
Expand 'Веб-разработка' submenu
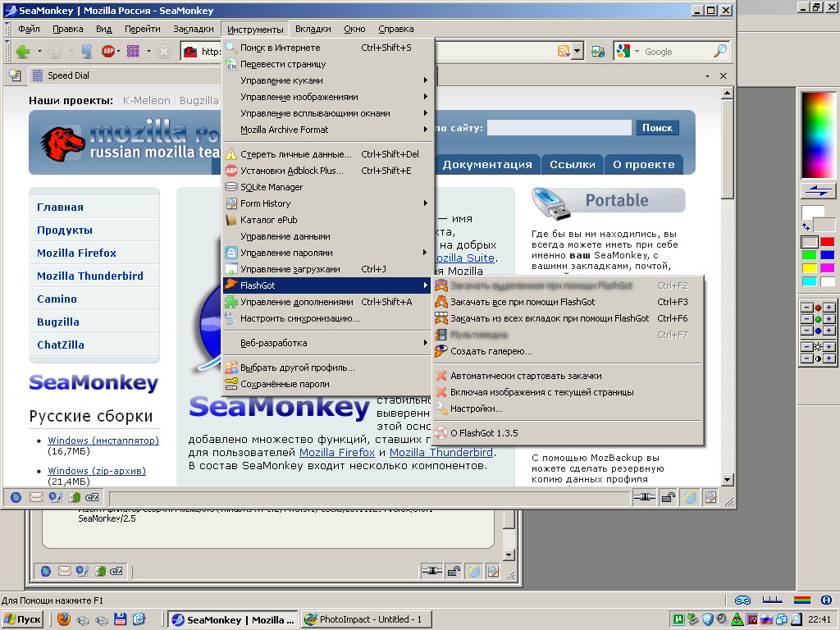click(326, 343)
